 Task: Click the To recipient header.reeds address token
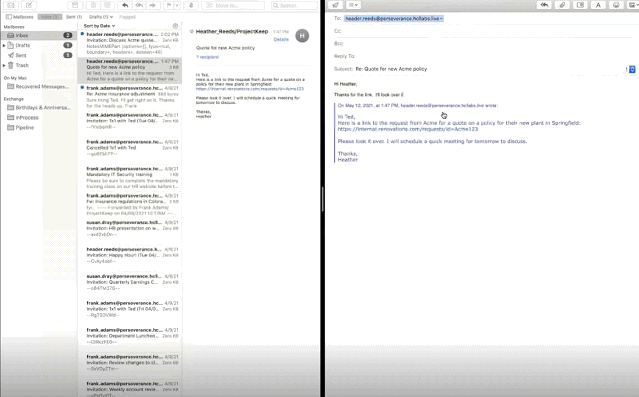394,18
